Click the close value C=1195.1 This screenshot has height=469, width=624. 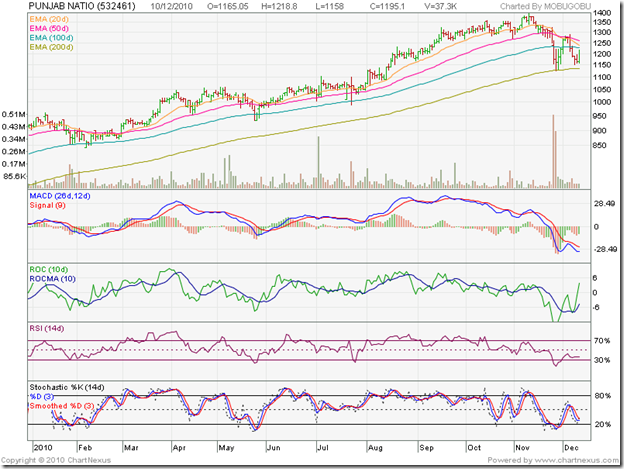coord(387,6)
